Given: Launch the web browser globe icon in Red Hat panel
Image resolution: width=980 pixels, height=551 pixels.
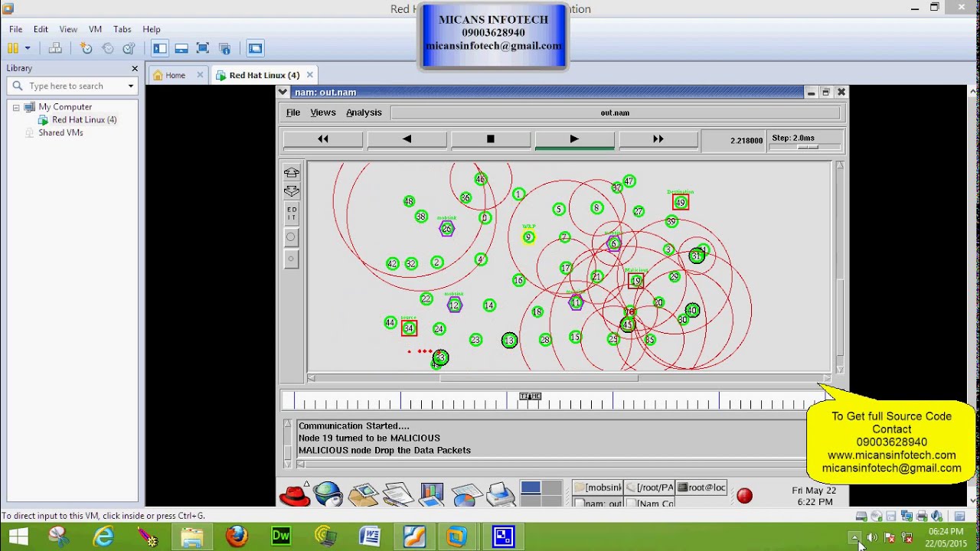Looking at the screenshot, I should pos(328,495).
